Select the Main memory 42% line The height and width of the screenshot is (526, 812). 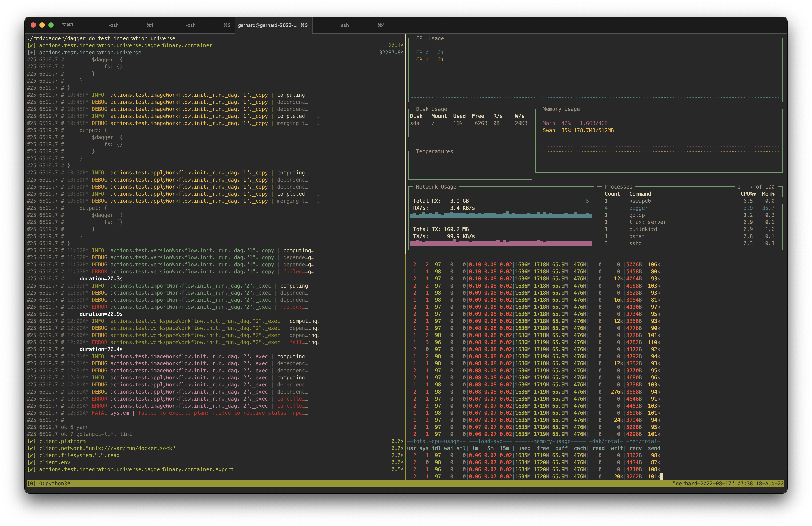[x=575, y=123]
